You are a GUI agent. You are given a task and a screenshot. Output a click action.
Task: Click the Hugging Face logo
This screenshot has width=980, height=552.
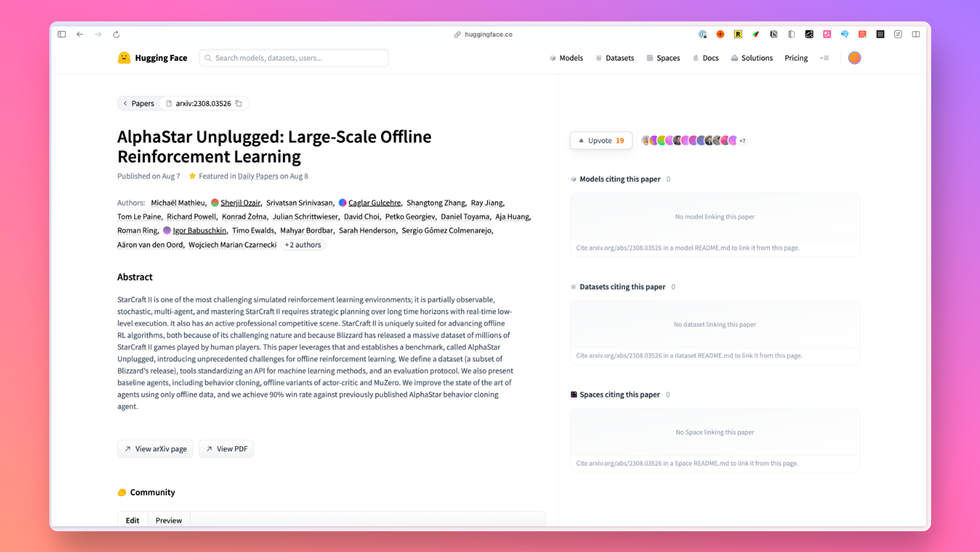click(x=152, y=58)
